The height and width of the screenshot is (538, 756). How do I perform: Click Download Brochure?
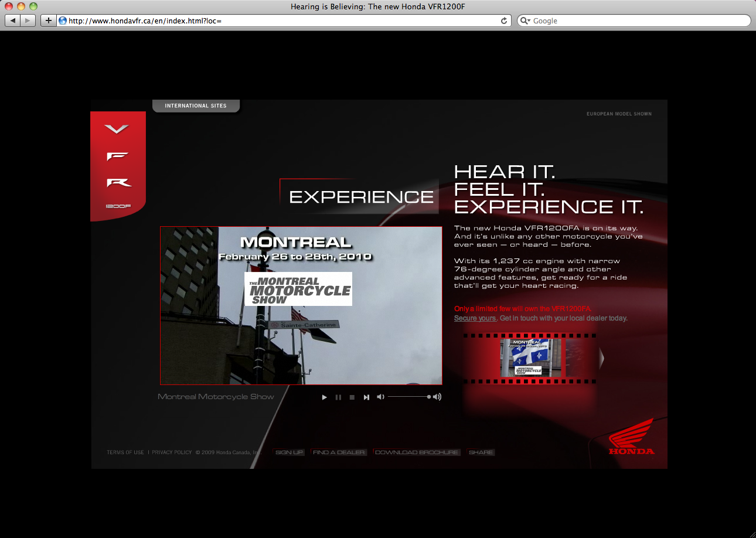(x=417, y=452)
